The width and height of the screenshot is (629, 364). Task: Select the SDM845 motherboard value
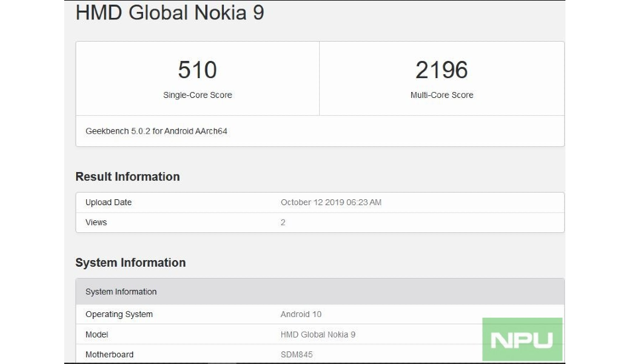(x=297, y=354)
